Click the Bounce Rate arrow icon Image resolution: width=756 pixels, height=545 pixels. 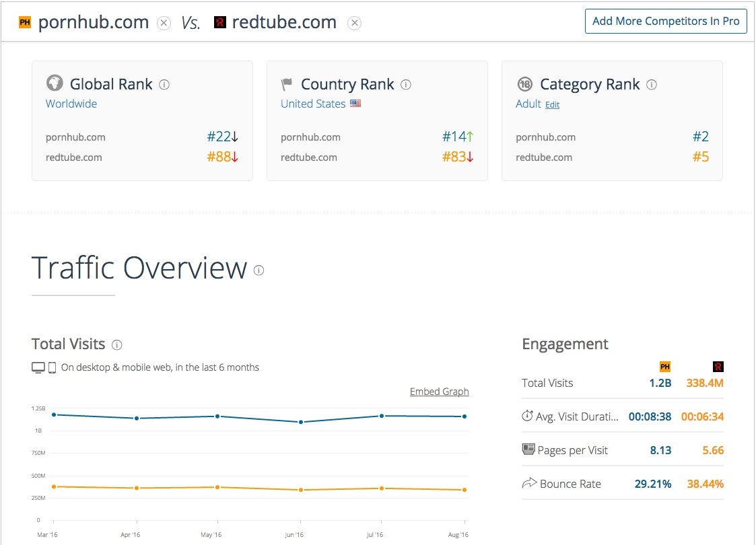529,483
